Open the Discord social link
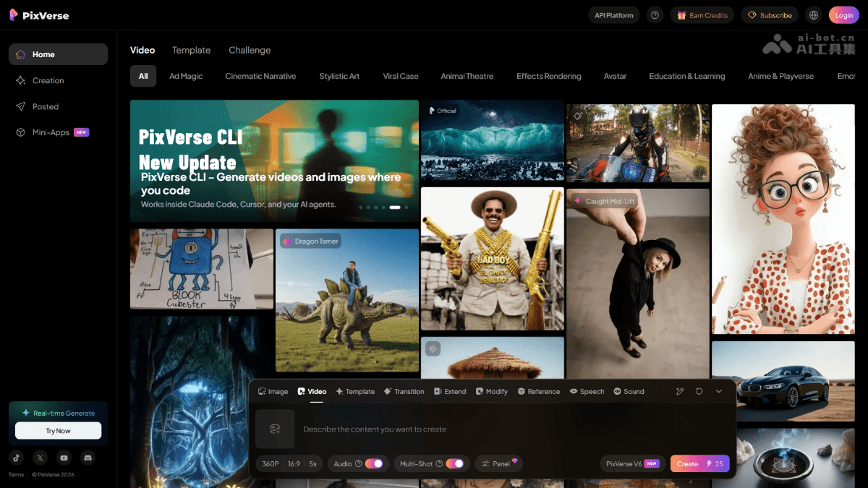This screenshot has height=488, width=868. click(x=88, y=458)
